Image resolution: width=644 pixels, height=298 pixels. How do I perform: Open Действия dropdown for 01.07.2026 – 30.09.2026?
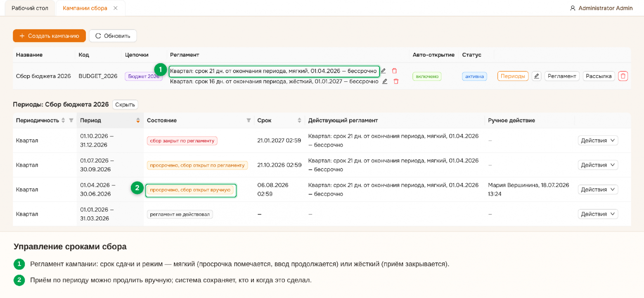(x=598, y=165)
